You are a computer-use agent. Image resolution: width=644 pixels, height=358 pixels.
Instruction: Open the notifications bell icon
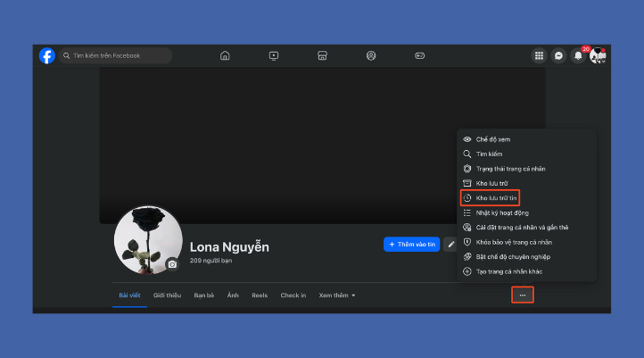[x=578, y=55]
